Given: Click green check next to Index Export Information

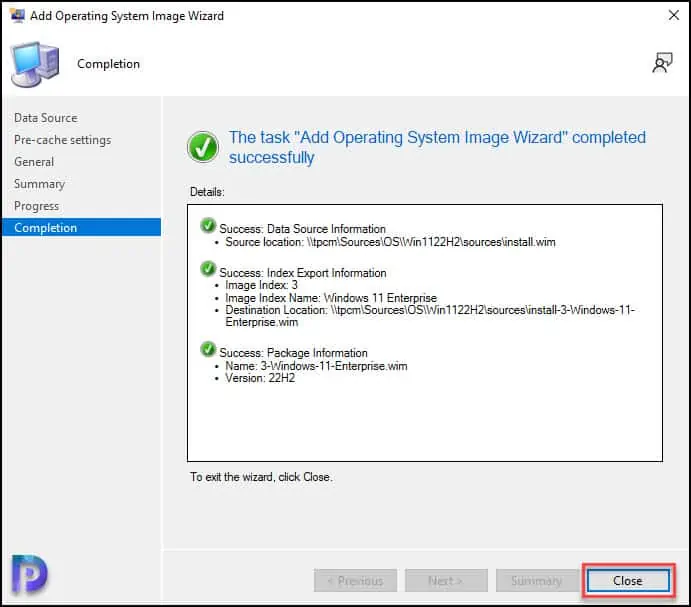Looking at the screenshot, I should coord(208,269).
